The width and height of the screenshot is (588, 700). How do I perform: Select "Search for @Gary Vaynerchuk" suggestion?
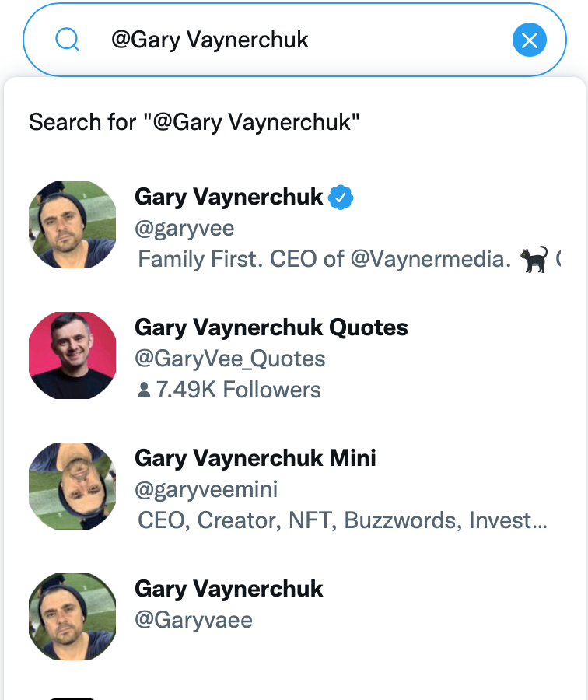(194, 122)
